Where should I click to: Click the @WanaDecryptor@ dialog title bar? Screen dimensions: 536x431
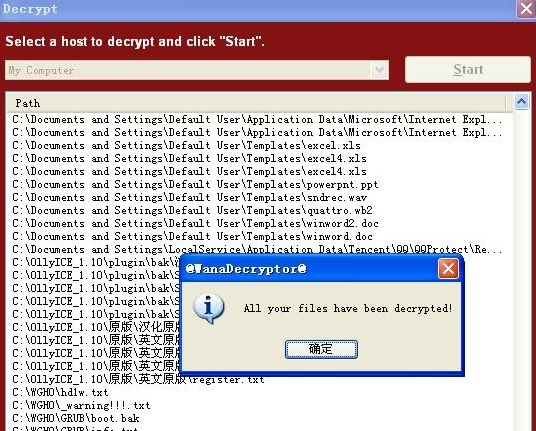[308, 269]
